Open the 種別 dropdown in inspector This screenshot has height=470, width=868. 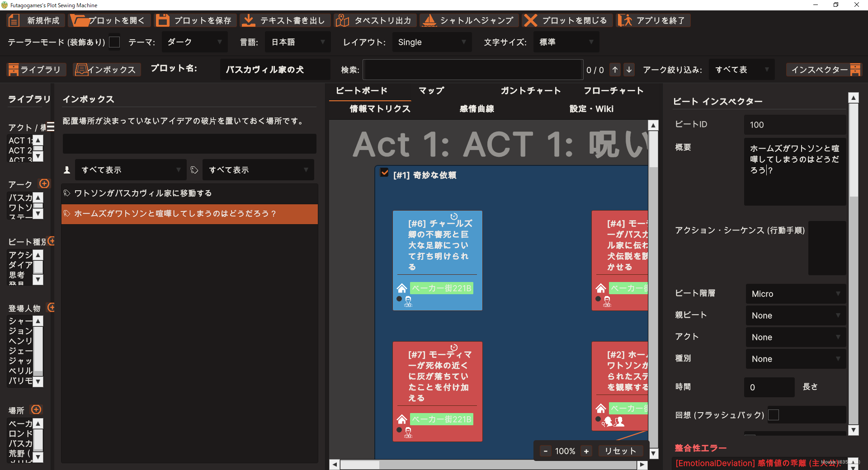(796, 359)
